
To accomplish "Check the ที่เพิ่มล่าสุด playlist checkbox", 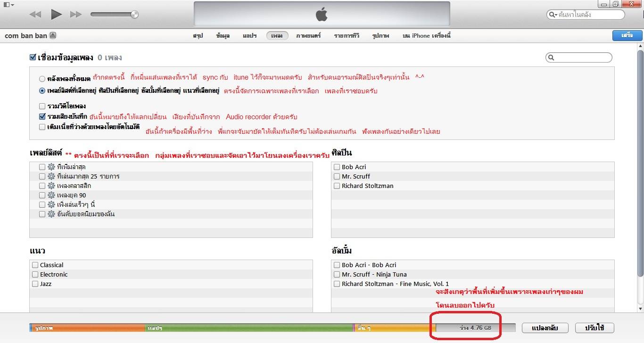I will pos(42,167).
